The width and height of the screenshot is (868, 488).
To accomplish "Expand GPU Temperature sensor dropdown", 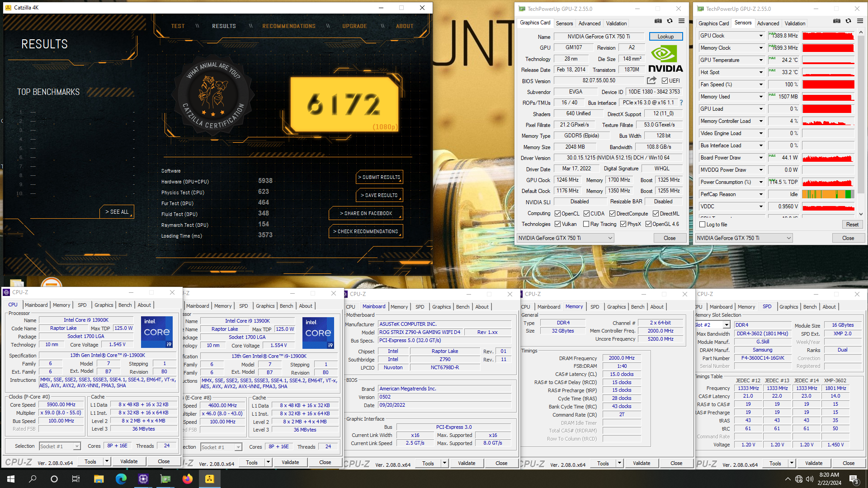I will coord(761,60).
